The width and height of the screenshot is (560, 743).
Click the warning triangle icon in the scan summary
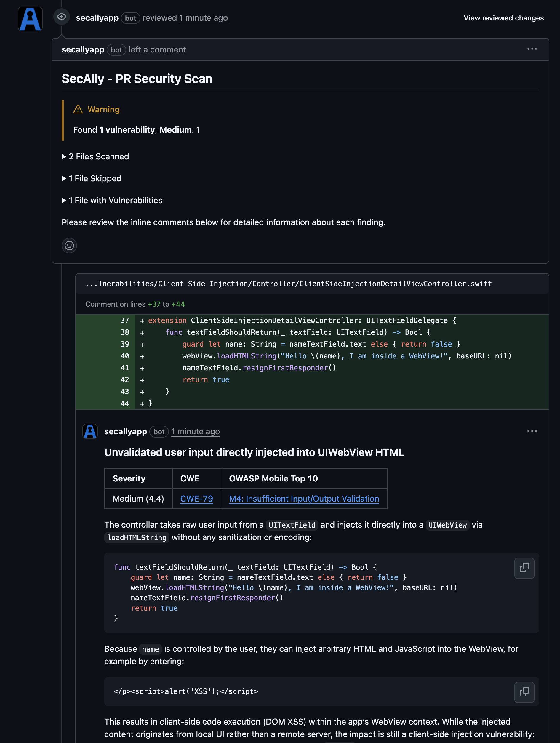(78, 109)
